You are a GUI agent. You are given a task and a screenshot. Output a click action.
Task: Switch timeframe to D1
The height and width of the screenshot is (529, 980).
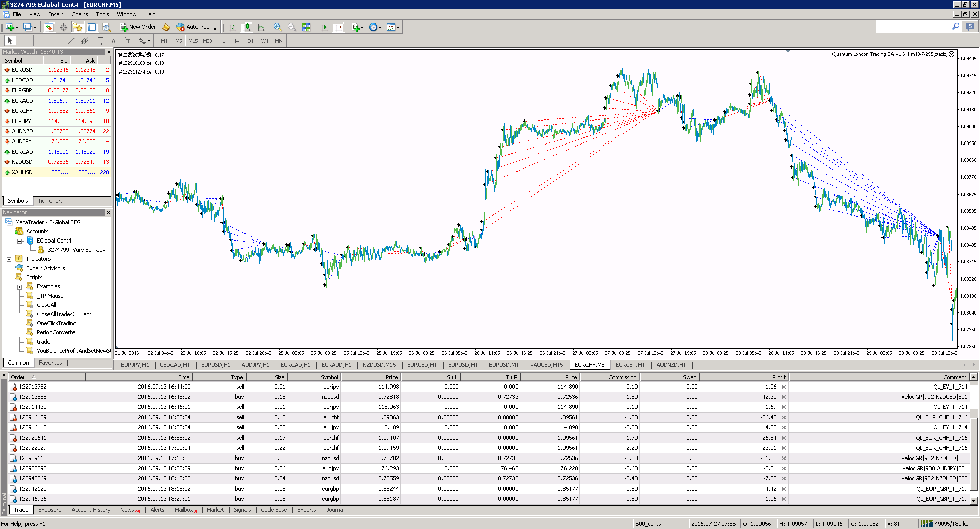pos(250,41)
